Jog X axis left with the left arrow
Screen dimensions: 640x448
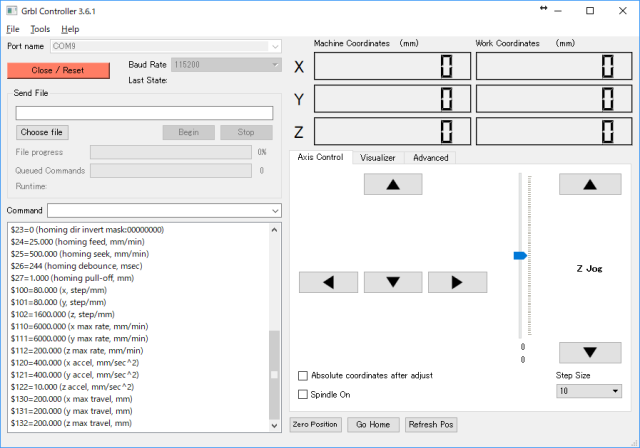pos(328,282)
